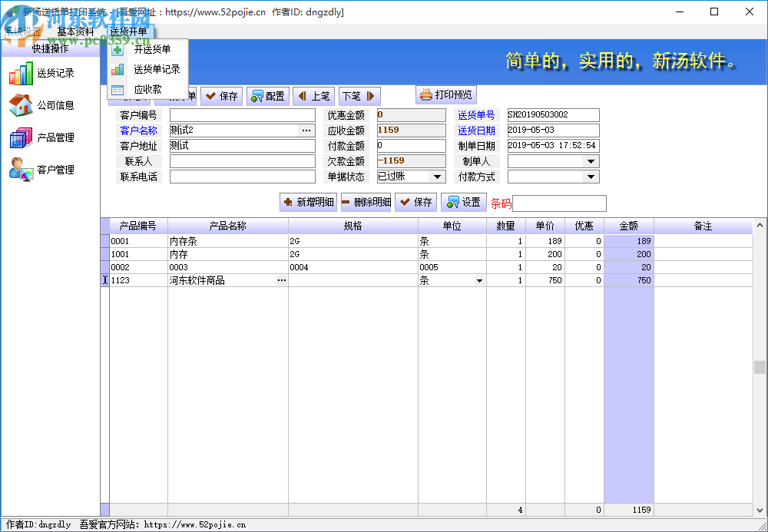
Task: Open the 配置 configuration tool
Action: click(x=267, y=96)
